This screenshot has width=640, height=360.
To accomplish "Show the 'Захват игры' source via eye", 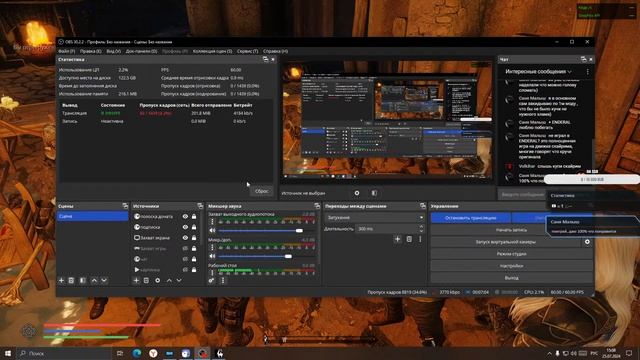I will 185,249.
